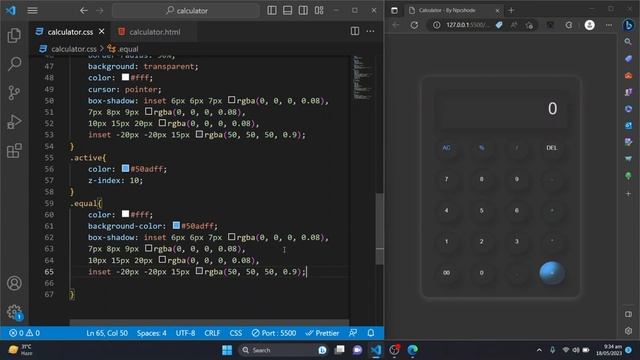Click Ln 65, Col 50 in status bar
640x360 pixels.
(107, 333)
